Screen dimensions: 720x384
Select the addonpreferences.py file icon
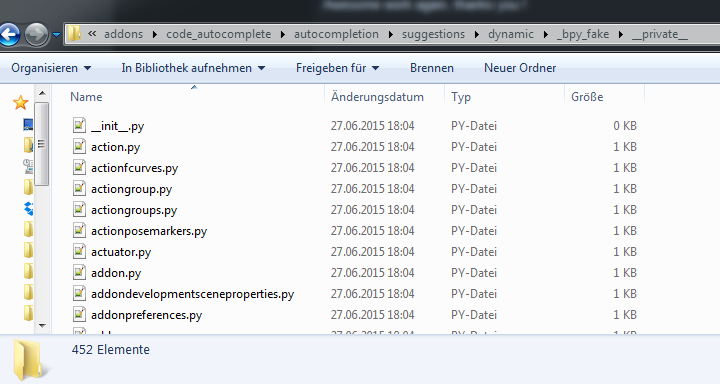point(79,315)
